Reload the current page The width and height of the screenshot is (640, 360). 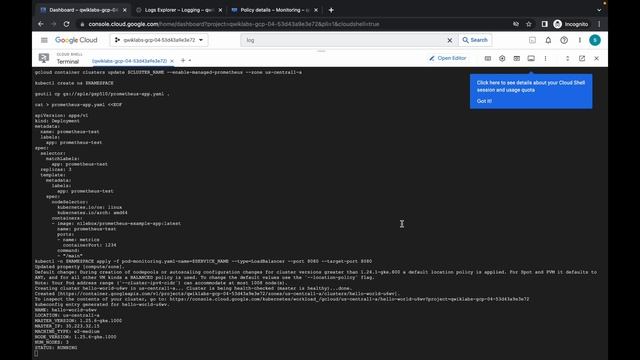(67, 24)
